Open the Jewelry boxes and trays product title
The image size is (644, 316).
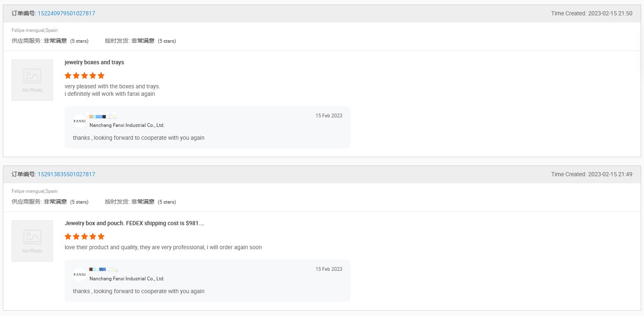[x=94, y=62]
